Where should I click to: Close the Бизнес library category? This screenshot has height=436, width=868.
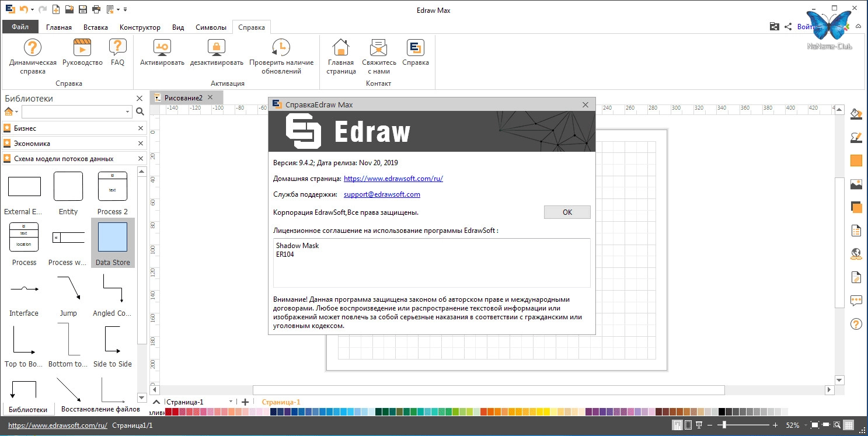140,128
